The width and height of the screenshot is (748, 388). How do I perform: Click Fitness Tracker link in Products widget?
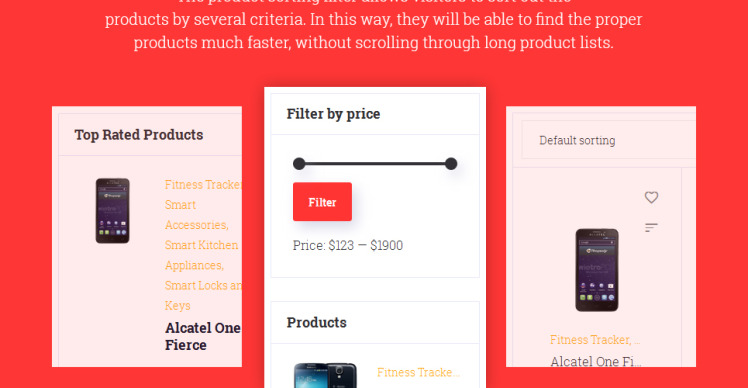(418, 372)
